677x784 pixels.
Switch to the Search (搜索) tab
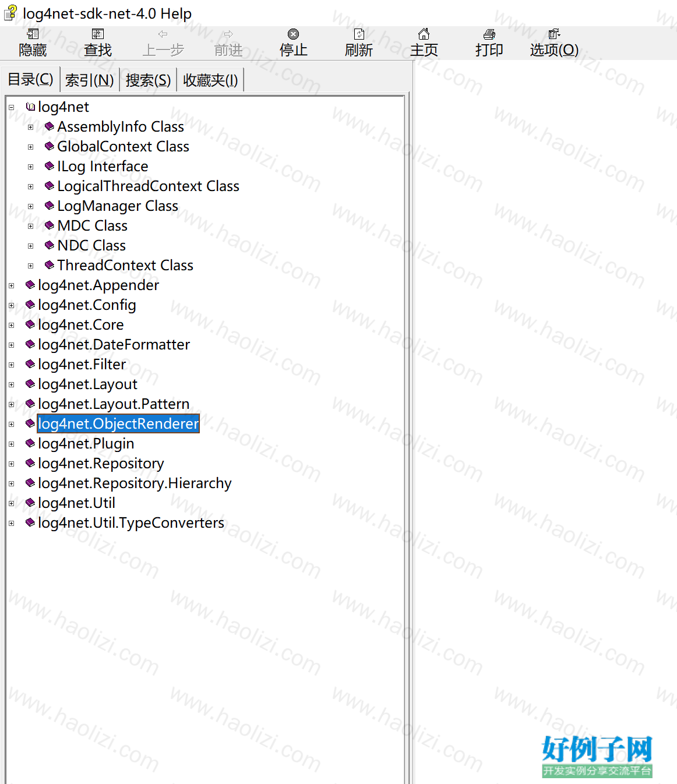(148, 80)
